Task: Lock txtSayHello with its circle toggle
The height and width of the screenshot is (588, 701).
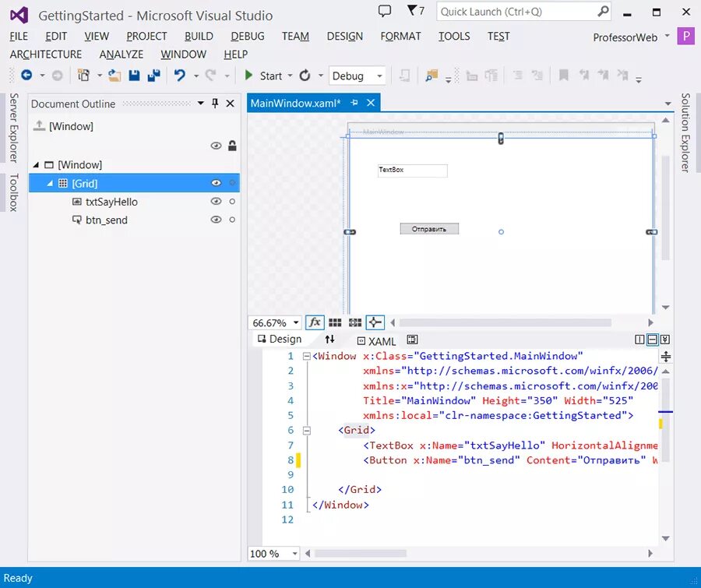Action: coord(232,201)
